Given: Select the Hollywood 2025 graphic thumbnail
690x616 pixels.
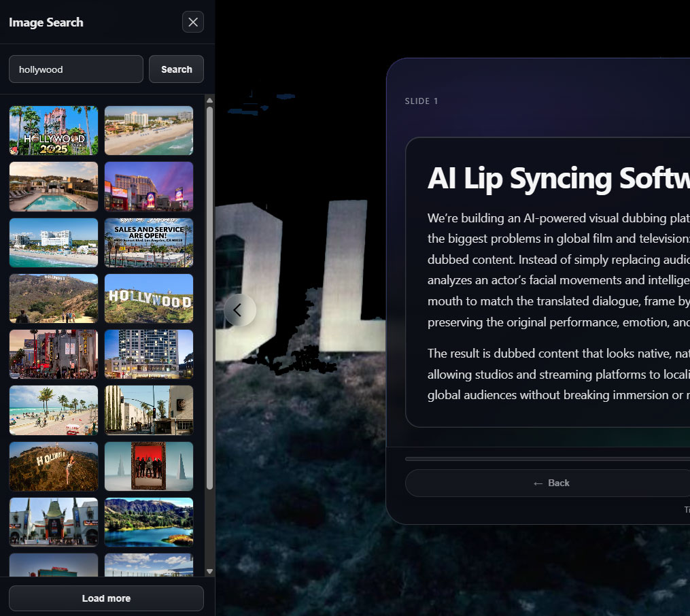Looking at the screenshot, I should tap(54, 131).
